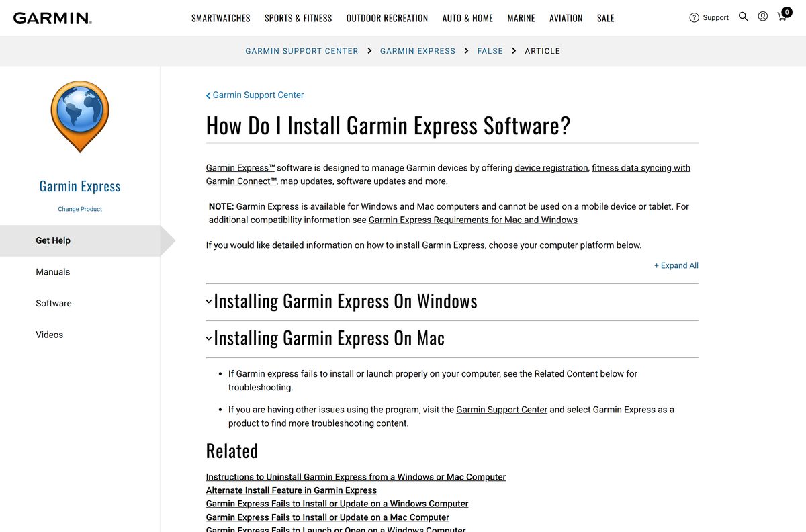Go to Garmin Express breadcrumb
The image size is (806, 532).
tap(418, 51)
